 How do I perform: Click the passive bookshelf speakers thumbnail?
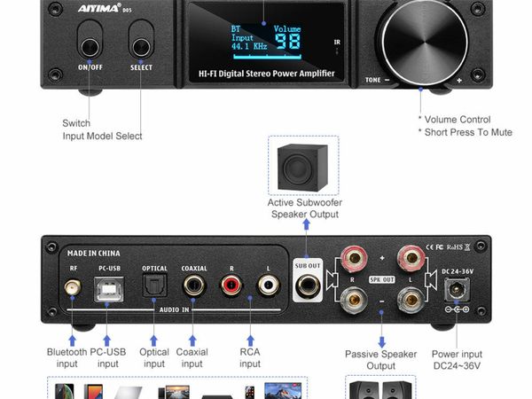tap(380, 389)
